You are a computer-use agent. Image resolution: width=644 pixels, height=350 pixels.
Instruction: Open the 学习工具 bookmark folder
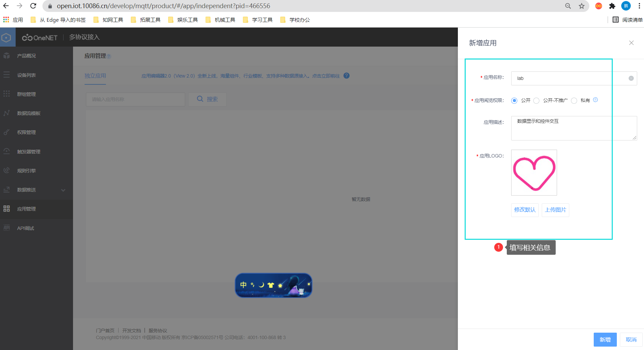258,20
